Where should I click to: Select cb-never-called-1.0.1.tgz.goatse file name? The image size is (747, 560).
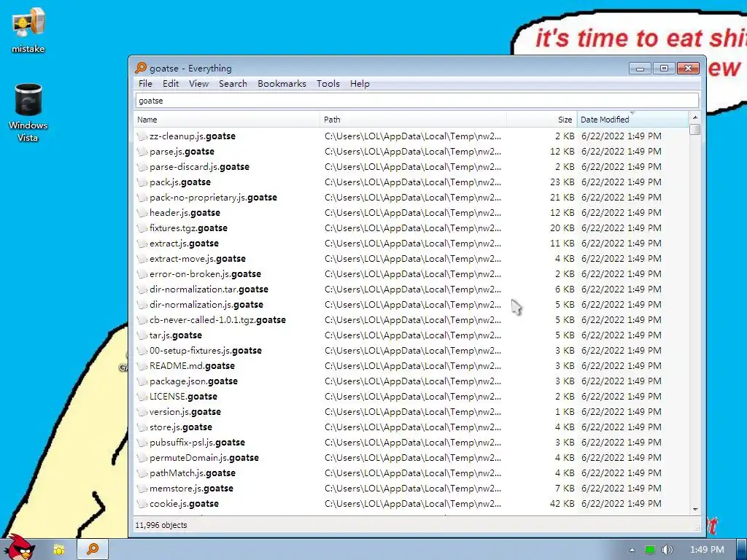click(217, 320)
